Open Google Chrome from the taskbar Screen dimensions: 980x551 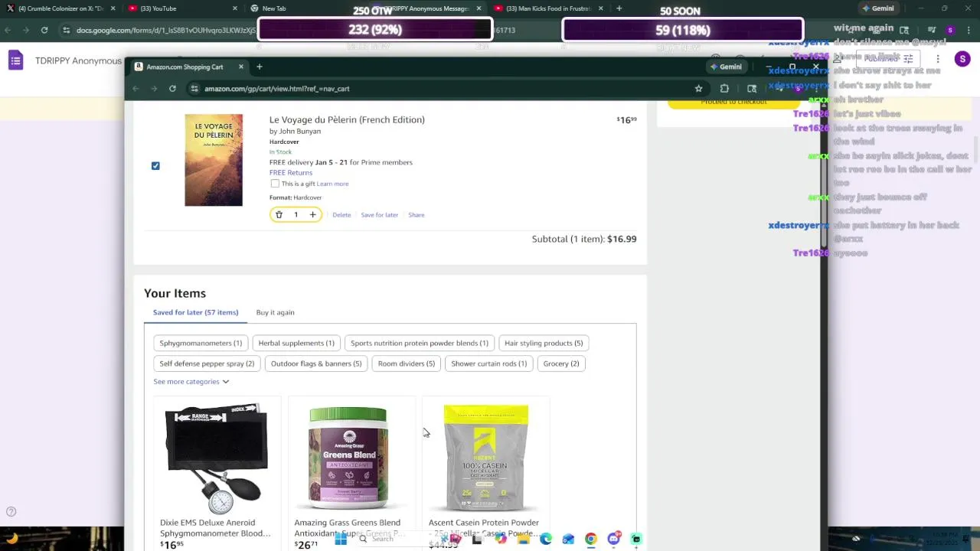(591, 539)
